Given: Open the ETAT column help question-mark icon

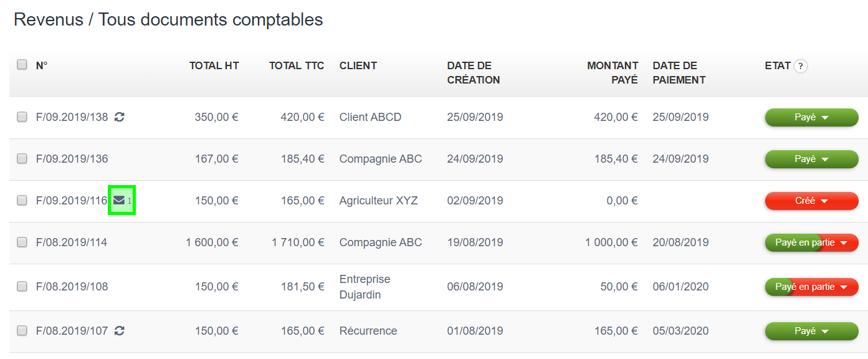Looking at the screenshot, I should coord(801,66).
